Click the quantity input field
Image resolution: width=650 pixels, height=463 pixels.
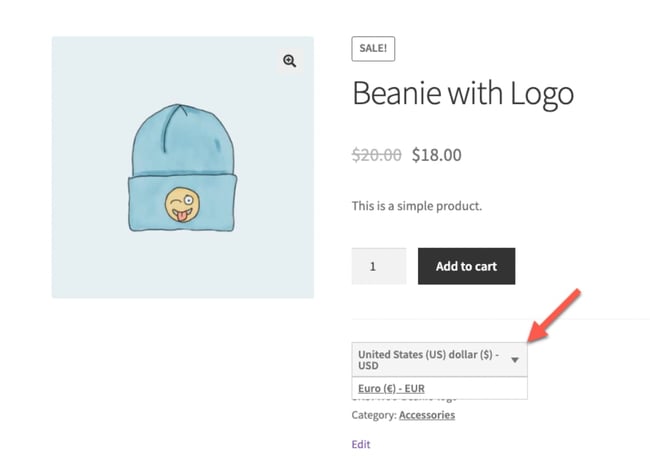pyautogui.click(x=378, y=266)
